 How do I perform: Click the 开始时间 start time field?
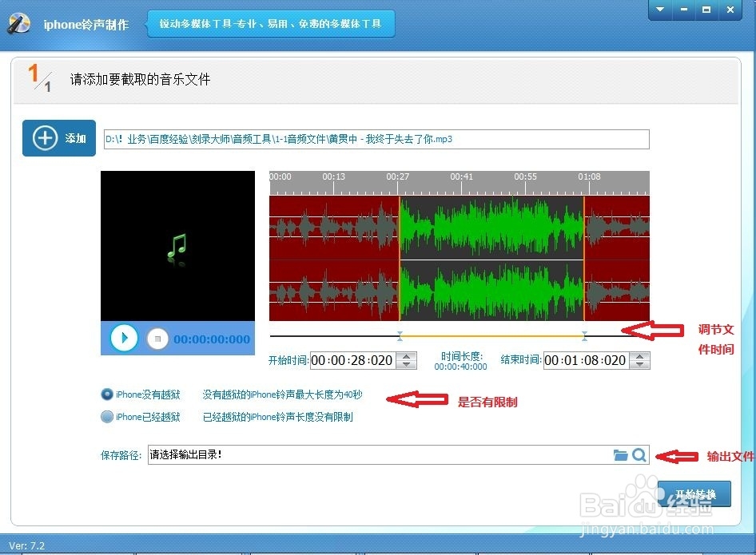[x=352, y=360]
